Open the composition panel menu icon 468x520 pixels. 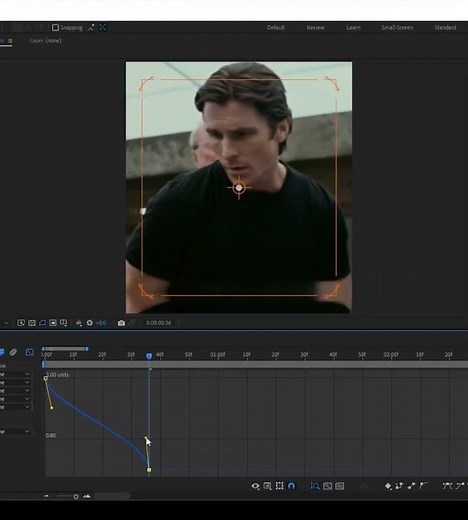(10, 41)
